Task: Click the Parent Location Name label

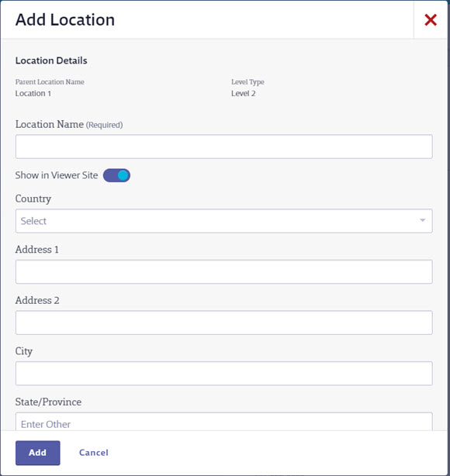Action: click(50, 82)
